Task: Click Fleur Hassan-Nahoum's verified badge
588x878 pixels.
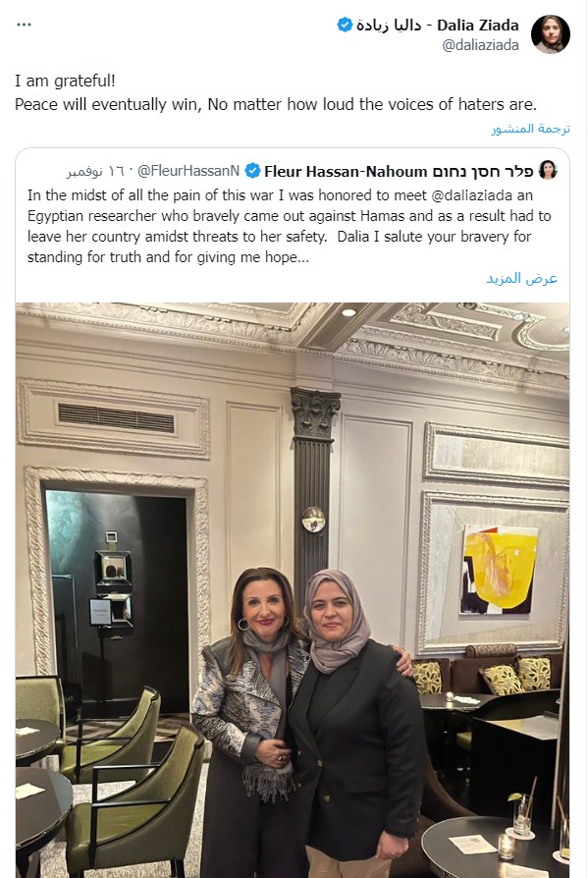Action: click(x=253, y=171)
